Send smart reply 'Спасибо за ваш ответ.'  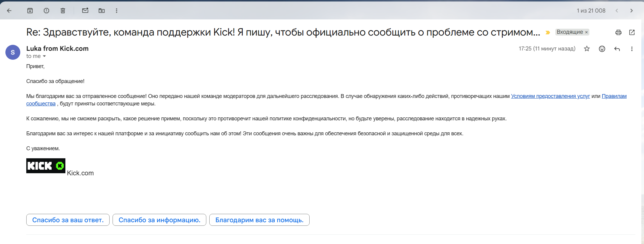coord(68,220)
